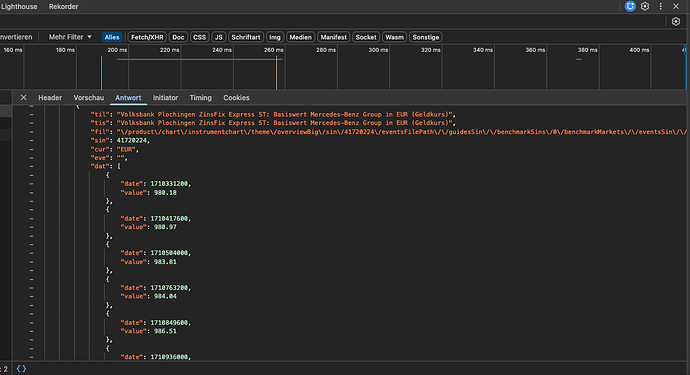Open the Cookies tab
Viewport: 690px width, 375px height.
(236, 98)
